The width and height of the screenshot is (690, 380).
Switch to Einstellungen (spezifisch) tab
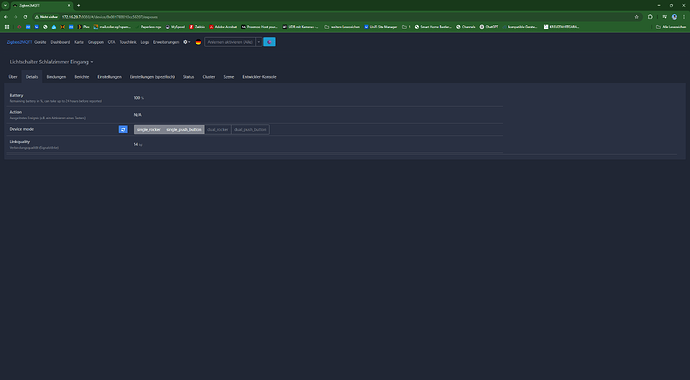pos(152,77)
